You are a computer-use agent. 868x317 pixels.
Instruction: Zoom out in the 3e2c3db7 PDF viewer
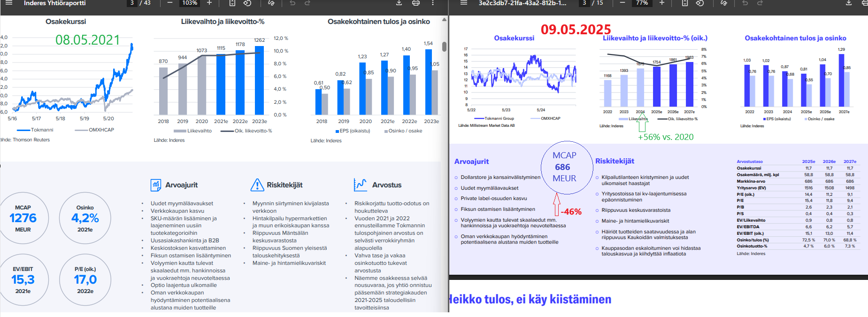tap(622, 3)
